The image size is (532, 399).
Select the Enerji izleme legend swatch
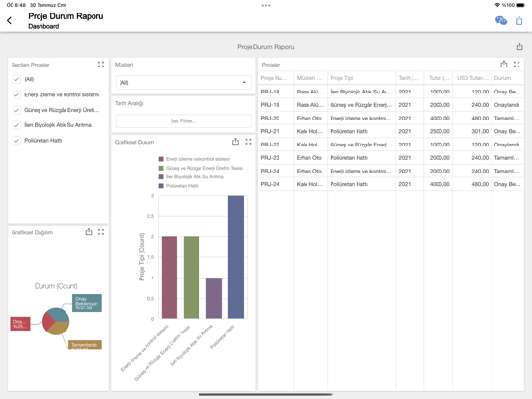[161, 159]
